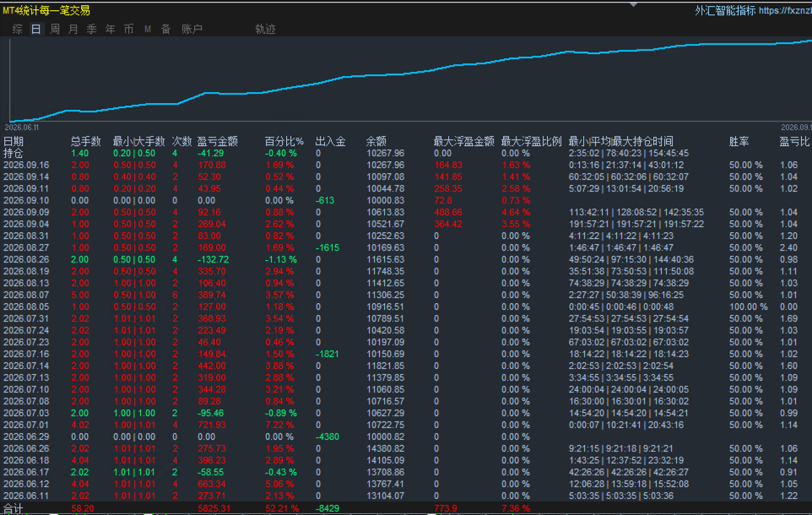Click the floating profit ratio 4.64 %

pyautogui.click(x=515, y=213)
